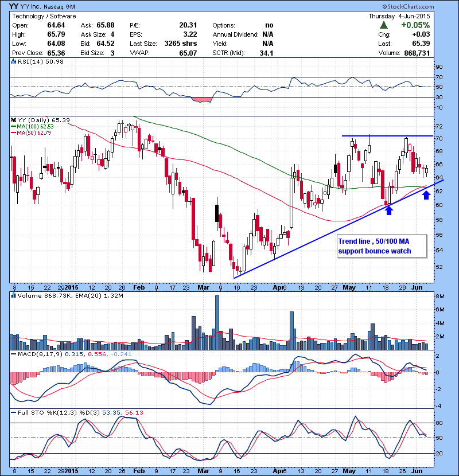Click the green up-triangle change indicator
The height and width of the screenshot is (476, 459).
(x=384, y=25)
